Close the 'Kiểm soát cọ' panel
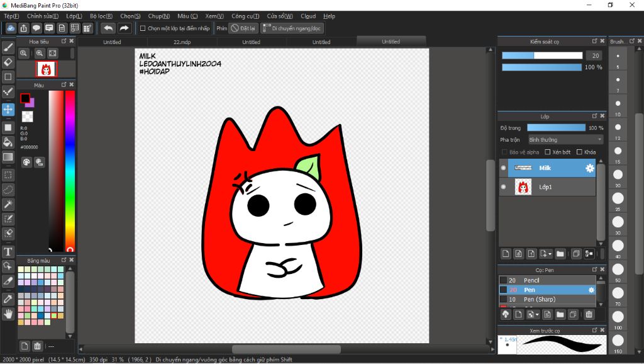This screenshot has height=364, width=644. click(602, 41)
